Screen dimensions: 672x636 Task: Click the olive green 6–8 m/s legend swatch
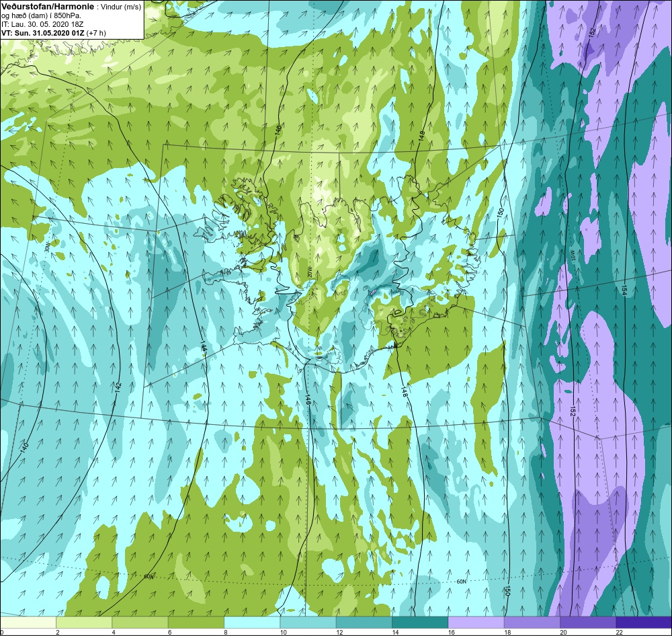pyautogui.click(x=196, y=622)
